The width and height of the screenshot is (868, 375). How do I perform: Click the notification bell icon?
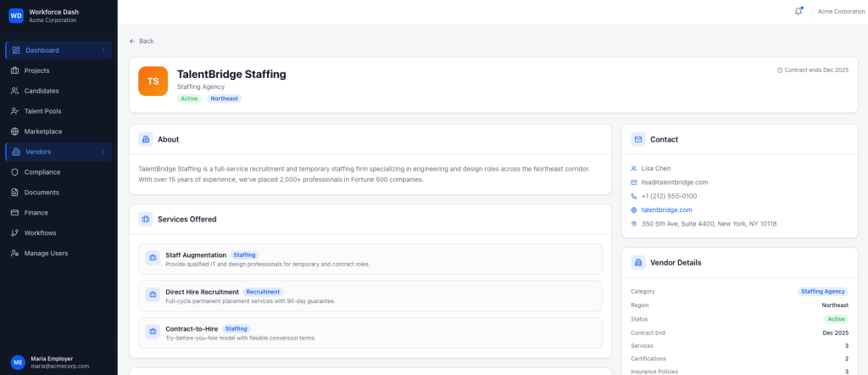tap(798, 11)
